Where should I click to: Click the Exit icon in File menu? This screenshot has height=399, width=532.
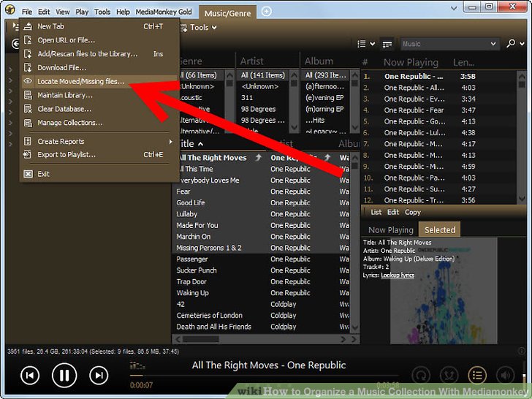pos(28,174)
